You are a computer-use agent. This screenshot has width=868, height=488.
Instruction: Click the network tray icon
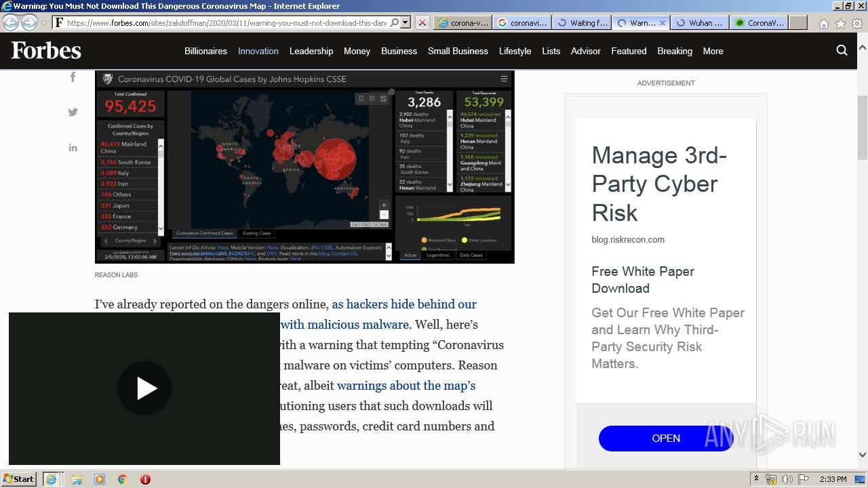(771, 479)
